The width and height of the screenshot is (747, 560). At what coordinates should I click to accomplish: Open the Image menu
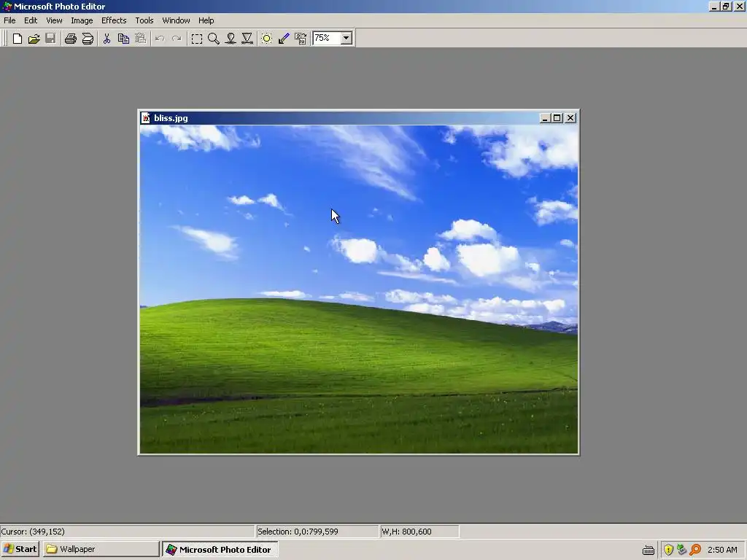pyautogui.click(x=82, y=20)
